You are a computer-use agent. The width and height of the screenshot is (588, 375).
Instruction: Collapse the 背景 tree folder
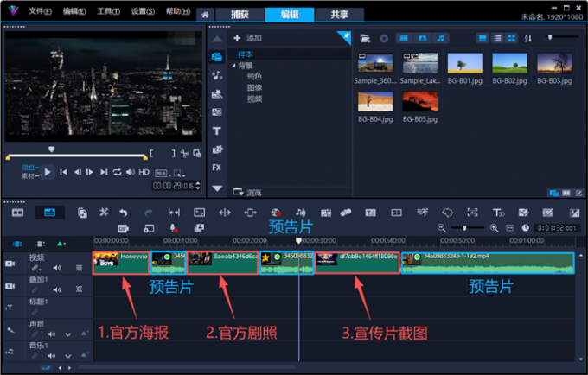pos(233,66)
